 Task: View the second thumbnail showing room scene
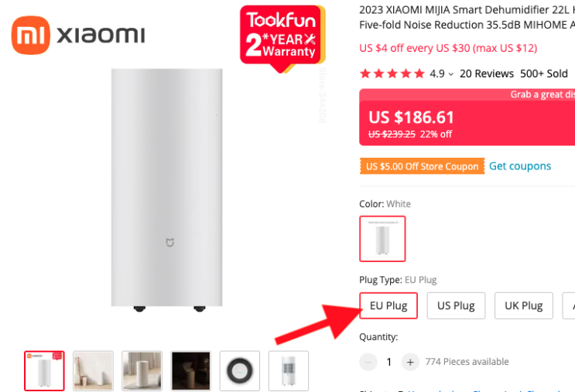[x=94, y=371]
